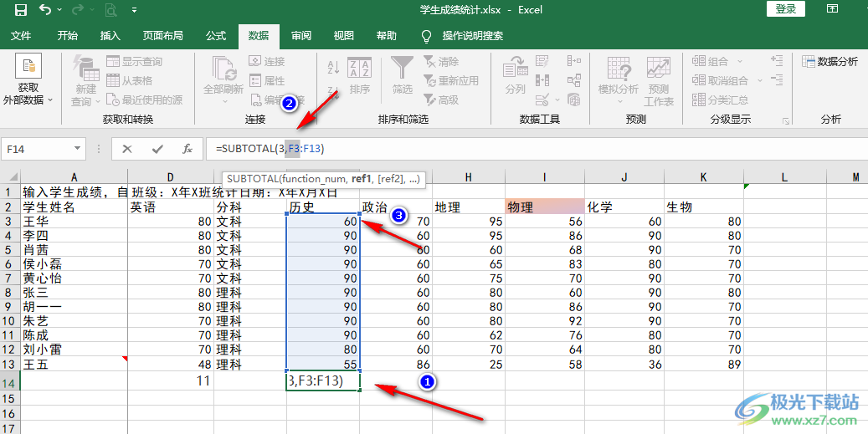Click the 新建查询 (New Query) icon
The image size is (868, 434).
[x=85, y=69]
